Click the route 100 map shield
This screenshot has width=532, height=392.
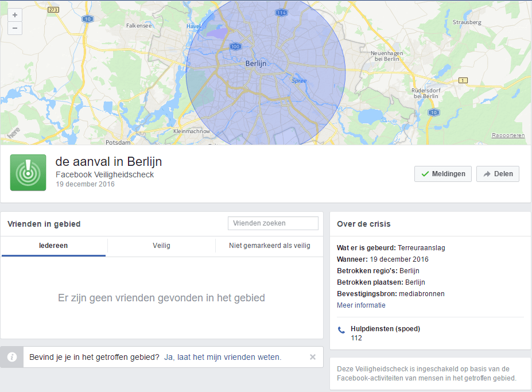point(235,46)
